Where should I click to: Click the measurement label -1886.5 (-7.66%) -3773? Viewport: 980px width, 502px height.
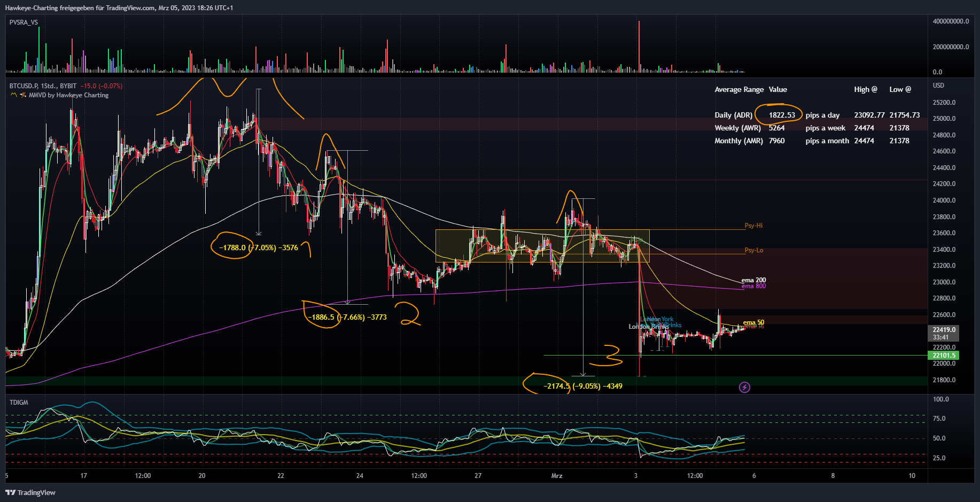[347, 317]
